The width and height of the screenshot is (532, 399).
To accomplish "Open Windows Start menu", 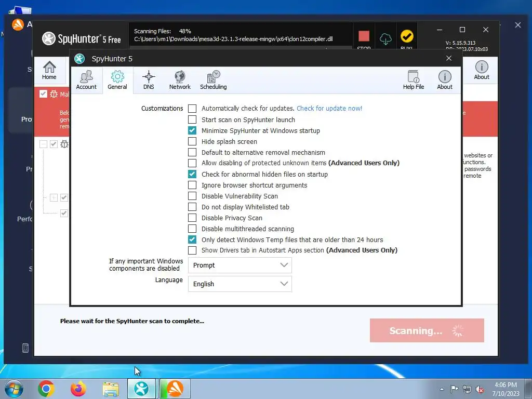I will (x=14, y=389).
